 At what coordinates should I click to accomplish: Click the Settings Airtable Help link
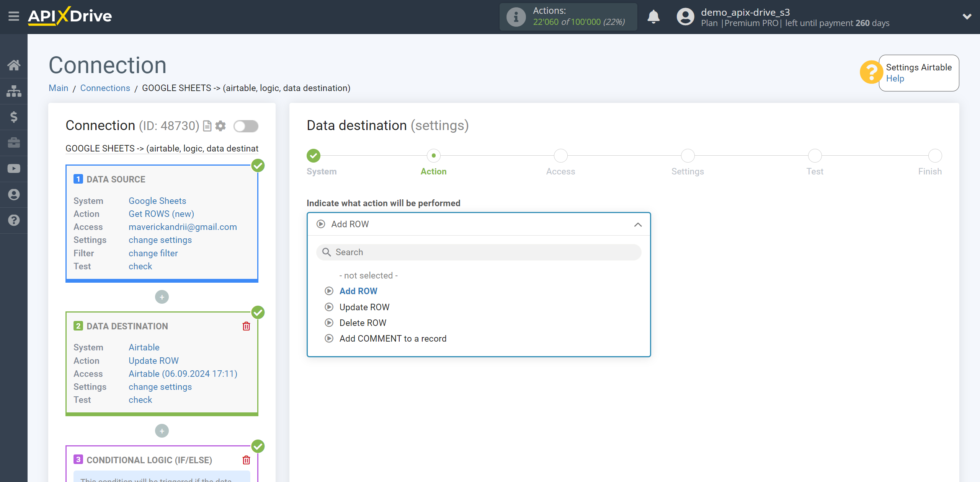[x=896, y=79]
